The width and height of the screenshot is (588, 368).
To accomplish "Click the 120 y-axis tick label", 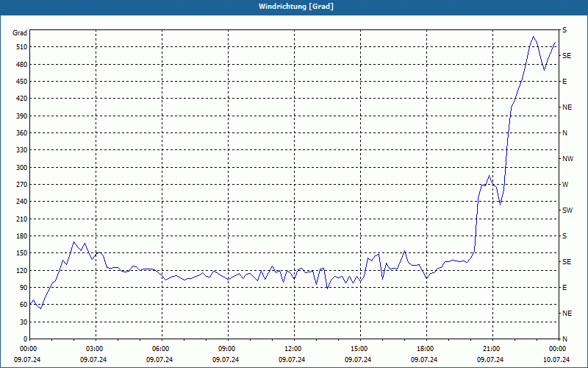I will 22,270.
